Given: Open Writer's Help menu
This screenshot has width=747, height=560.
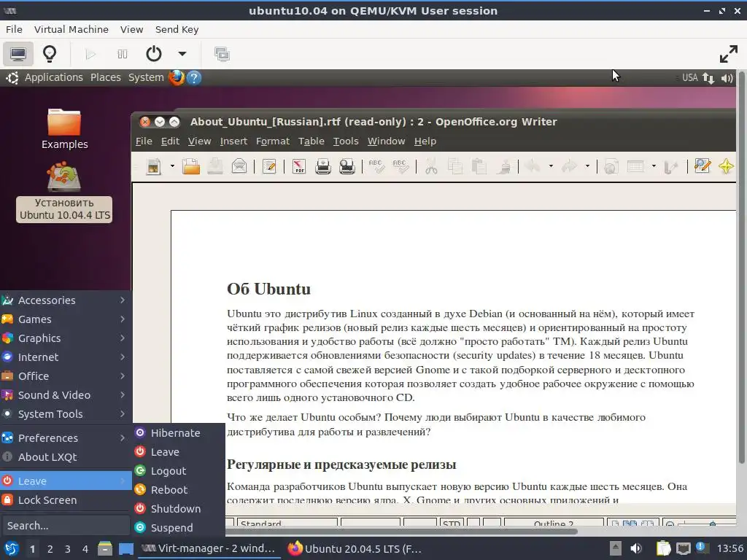Looking at the screenshot, I should tap(425, 141).
